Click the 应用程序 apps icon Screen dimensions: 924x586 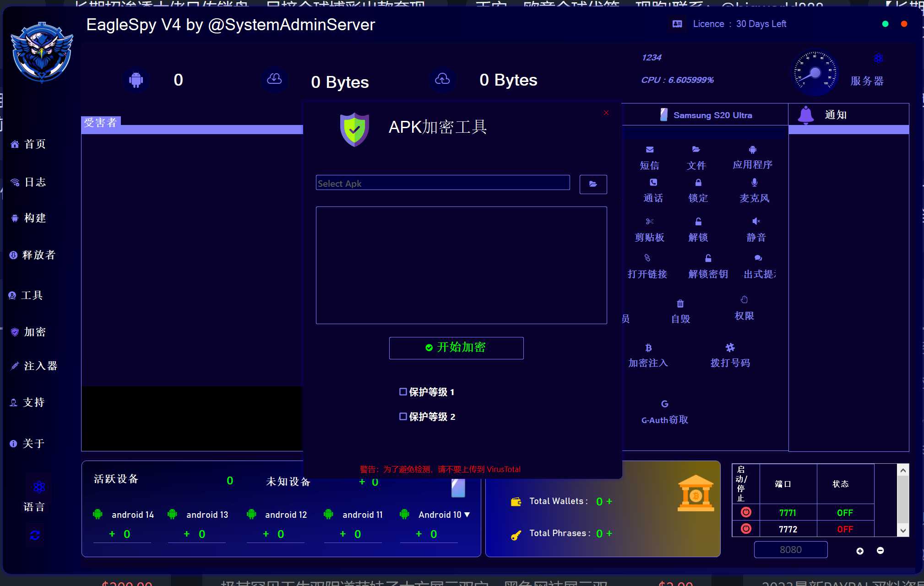click(753, 150)
